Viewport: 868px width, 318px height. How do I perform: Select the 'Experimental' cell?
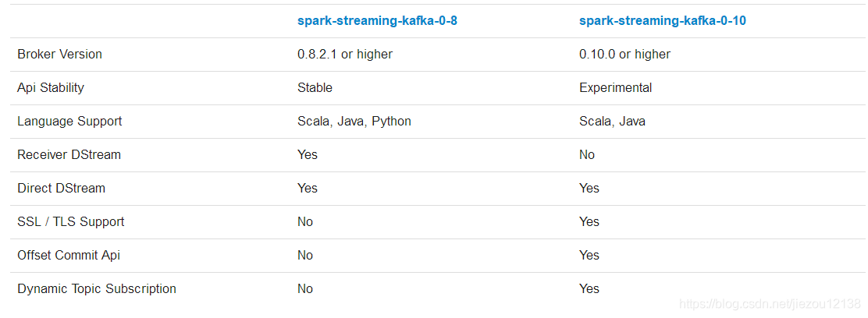point(616,88)
